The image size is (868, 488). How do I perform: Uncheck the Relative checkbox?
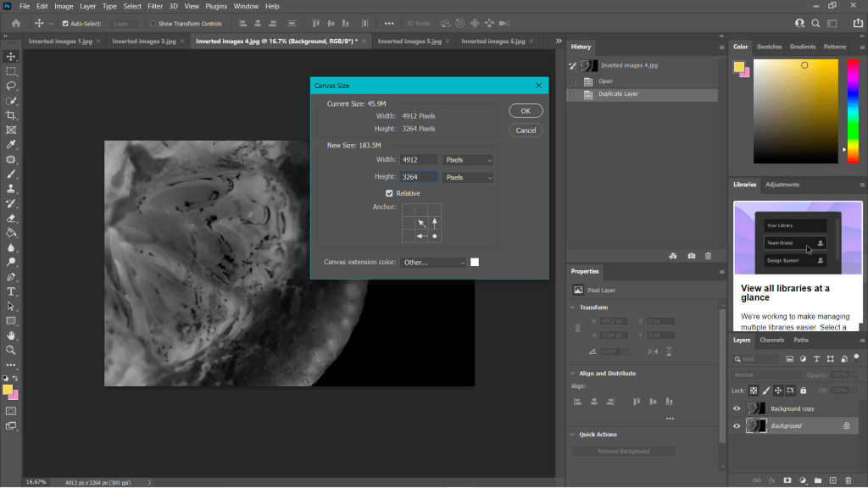coord(389,193)
